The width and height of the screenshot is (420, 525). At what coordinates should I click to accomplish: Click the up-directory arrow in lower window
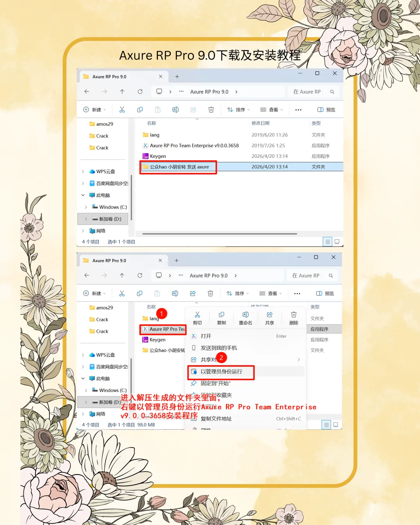click(x=122, y=275)
